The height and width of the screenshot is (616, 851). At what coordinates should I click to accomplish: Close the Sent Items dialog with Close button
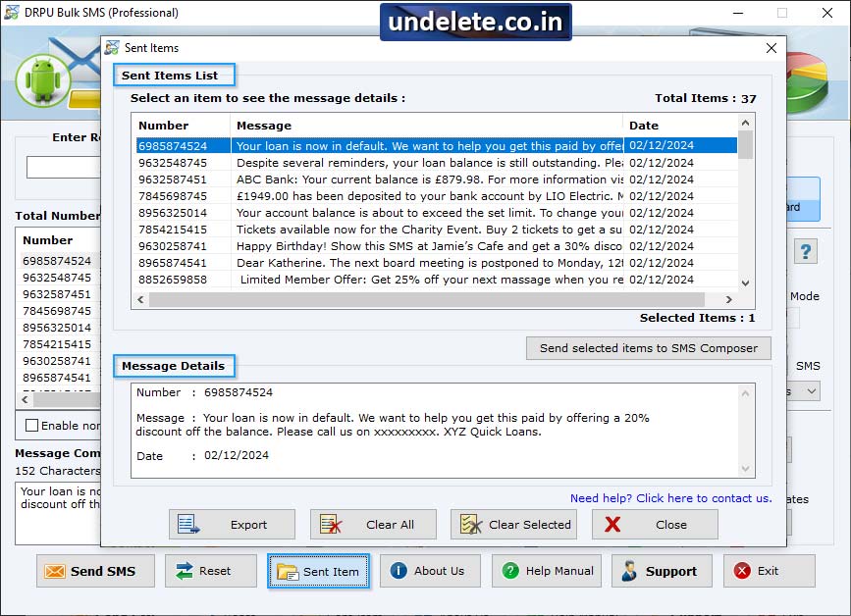click(654, 524)
